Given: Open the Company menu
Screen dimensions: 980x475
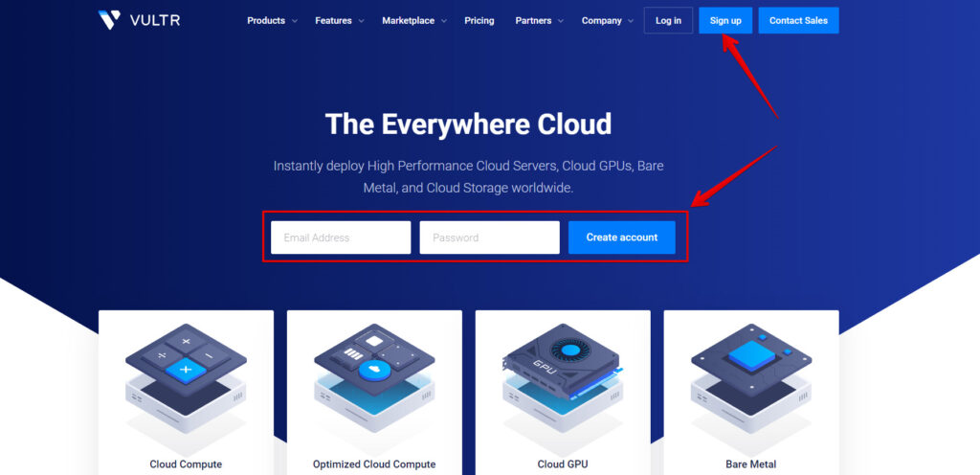Looking at the screenshot, I should tap(601, 21).
